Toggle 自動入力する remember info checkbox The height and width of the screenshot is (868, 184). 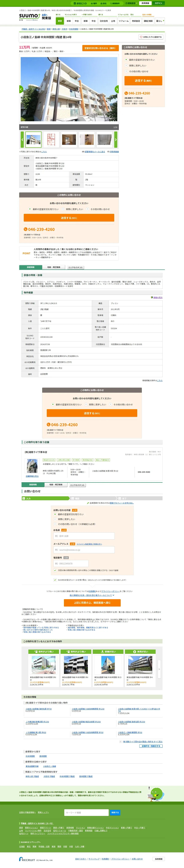tap(55, 570)
